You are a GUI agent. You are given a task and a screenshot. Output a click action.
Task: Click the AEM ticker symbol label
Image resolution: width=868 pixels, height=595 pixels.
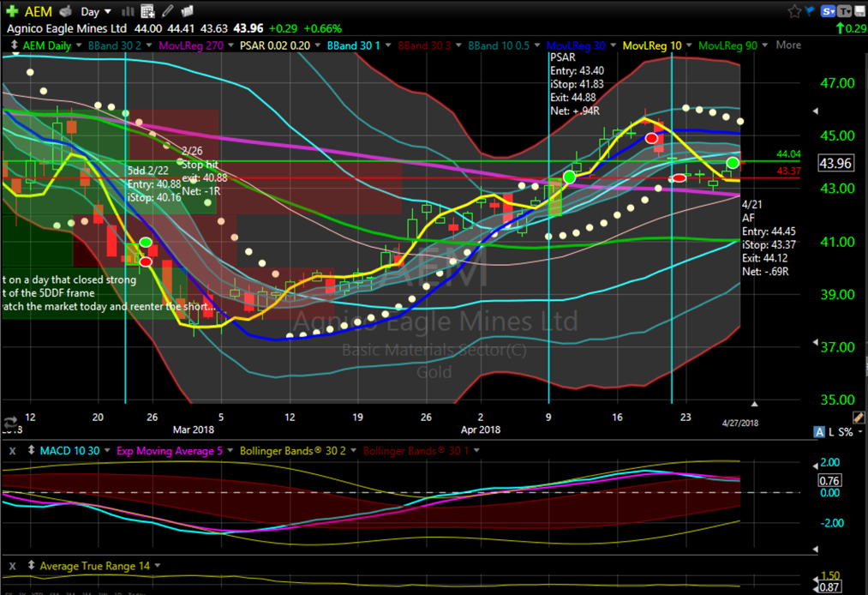pos(39,12)
